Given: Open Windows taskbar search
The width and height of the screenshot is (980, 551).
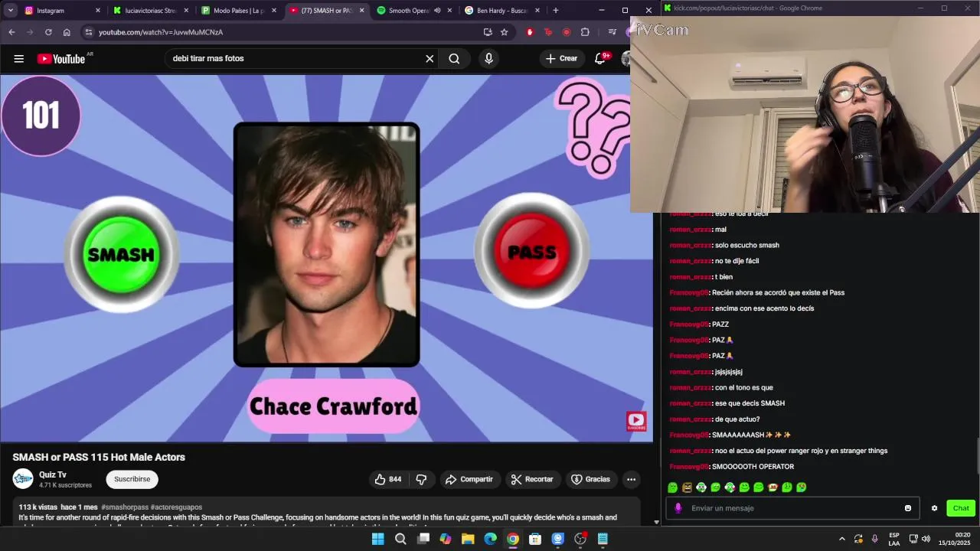Looking at the screenshot, I should tap(400, 539).
